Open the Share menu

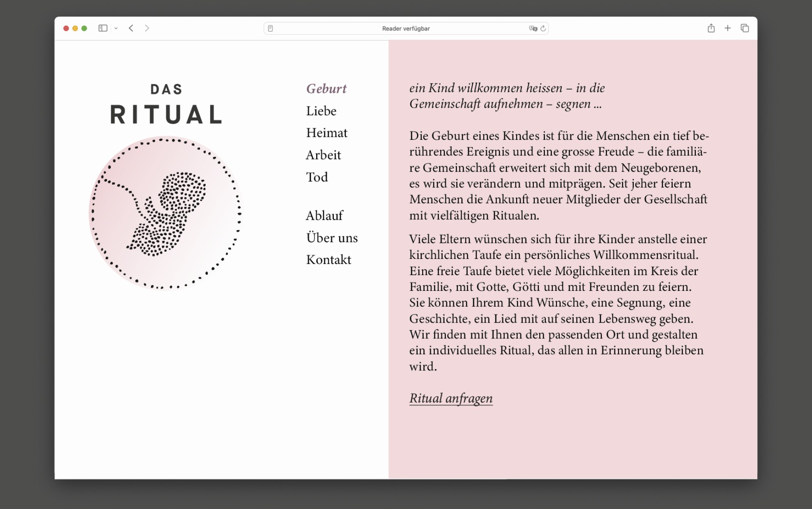pyautogui.click(x=711, y=28)
